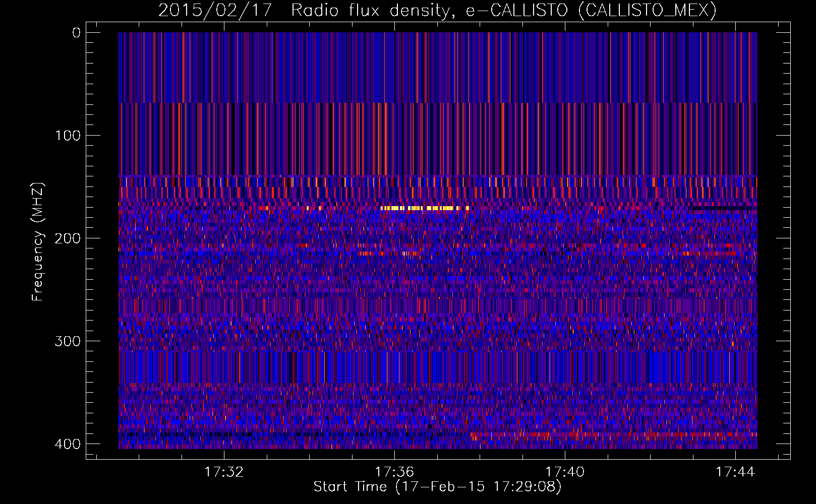Image resolution: width=816 pixels, height=504 pixels.
Task: Click the plot title 'Radio flux density, e-CALLISTO (CALLISTO_MEX)'
Action: pos(504,10)
